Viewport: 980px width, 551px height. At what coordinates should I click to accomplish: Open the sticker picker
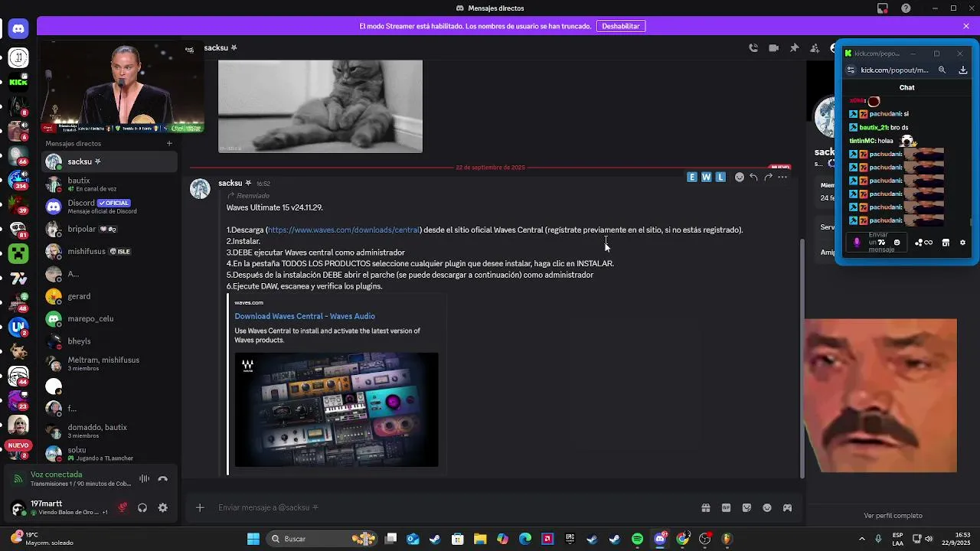[746, 507]
